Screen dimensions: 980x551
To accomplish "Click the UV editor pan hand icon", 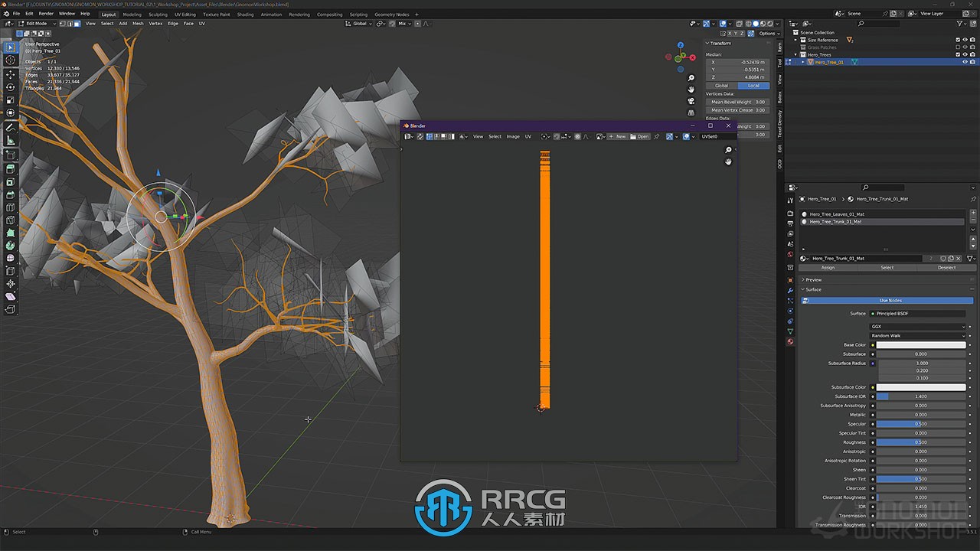I will [728, 161].
